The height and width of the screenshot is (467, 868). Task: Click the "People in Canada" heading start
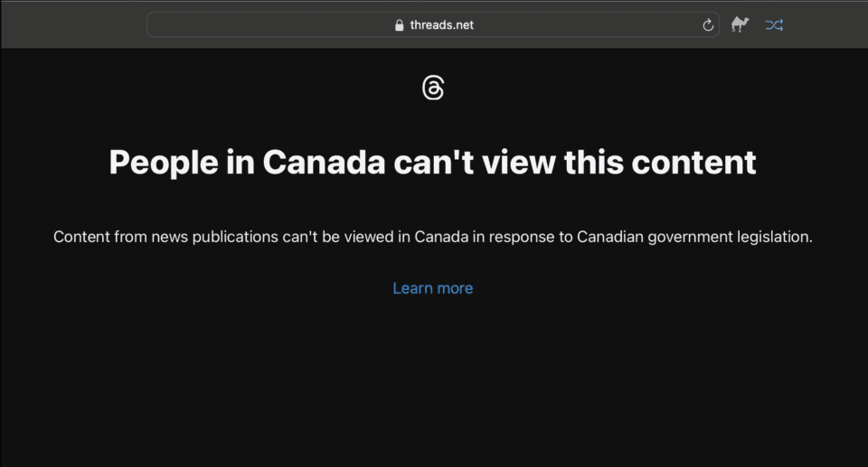point(163,163)
